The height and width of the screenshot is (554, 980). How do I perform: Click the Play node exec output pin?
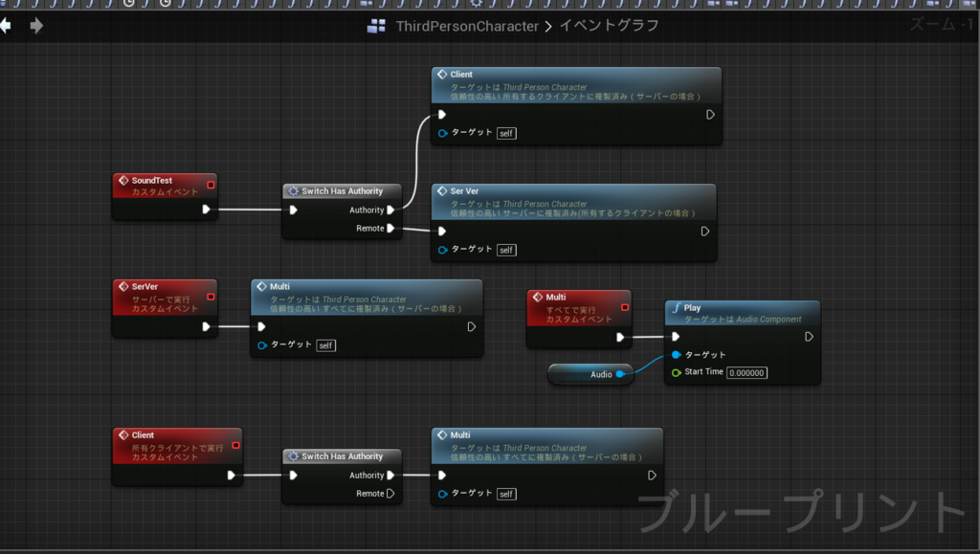pos(809,337)
